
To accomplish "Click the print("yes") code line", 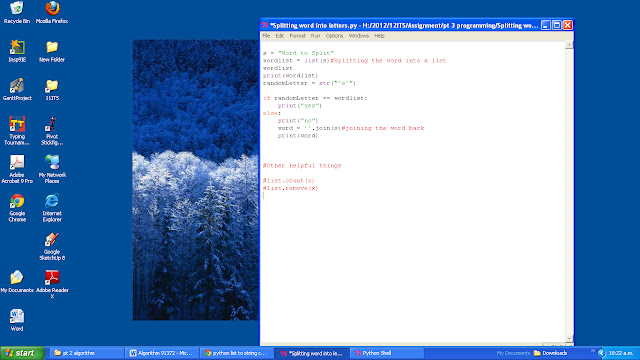I will tap(300, 105).
